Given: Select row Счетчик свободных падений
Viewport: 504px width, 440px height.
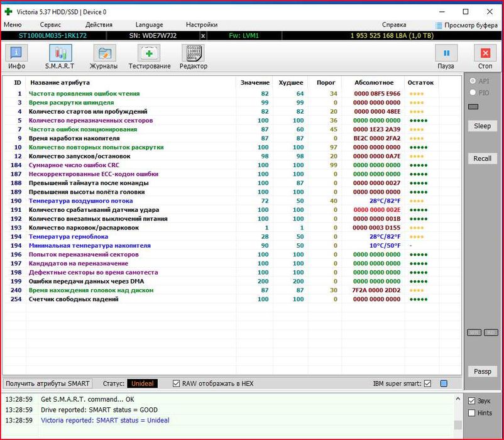Looking at the screenshot, I should click(x=231, y=299).
